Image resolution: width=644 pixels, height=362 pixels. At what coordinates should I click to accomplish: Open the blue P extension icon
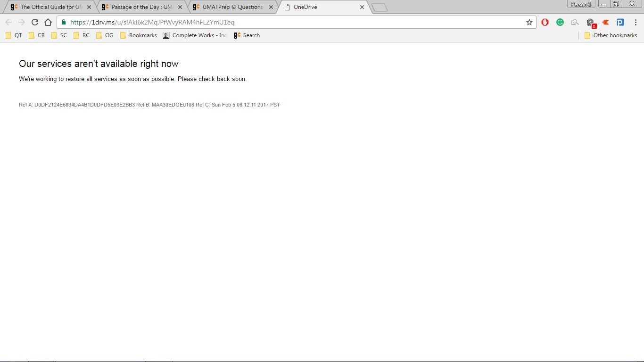(620, 22)
